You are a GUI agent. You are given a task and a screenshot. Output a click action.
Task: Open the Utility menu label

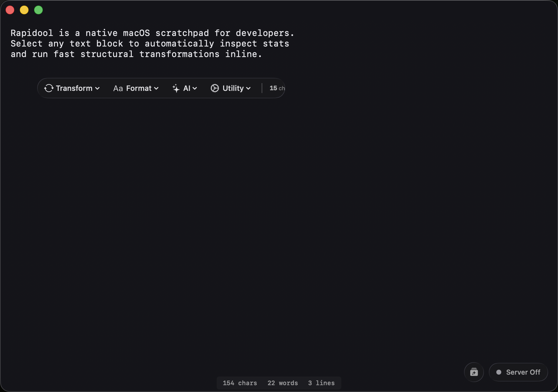(233, 88)
